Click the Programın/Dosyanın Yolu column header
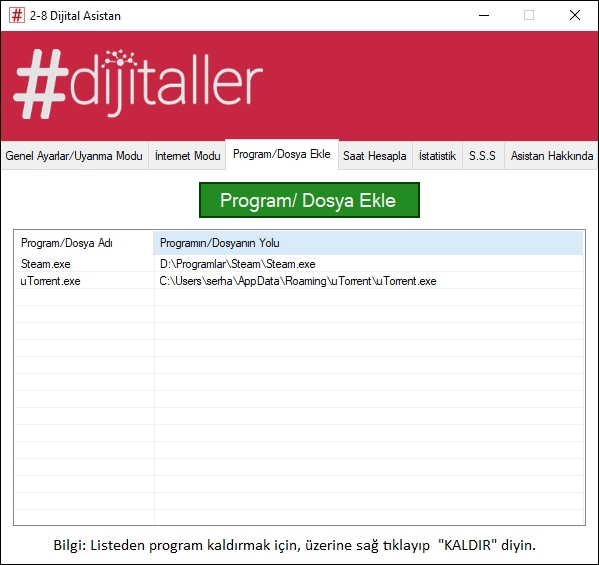Viewport: 599px width, 565px height. pyautogui.click(x=368, y=243)
